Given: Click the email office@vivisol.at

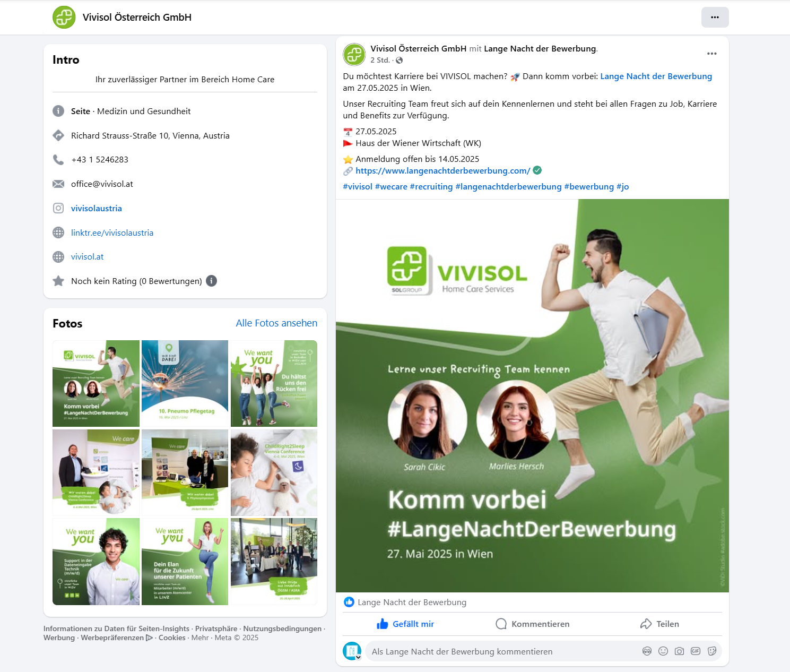Looking at the screenshot, I should [x=102, y=184].
